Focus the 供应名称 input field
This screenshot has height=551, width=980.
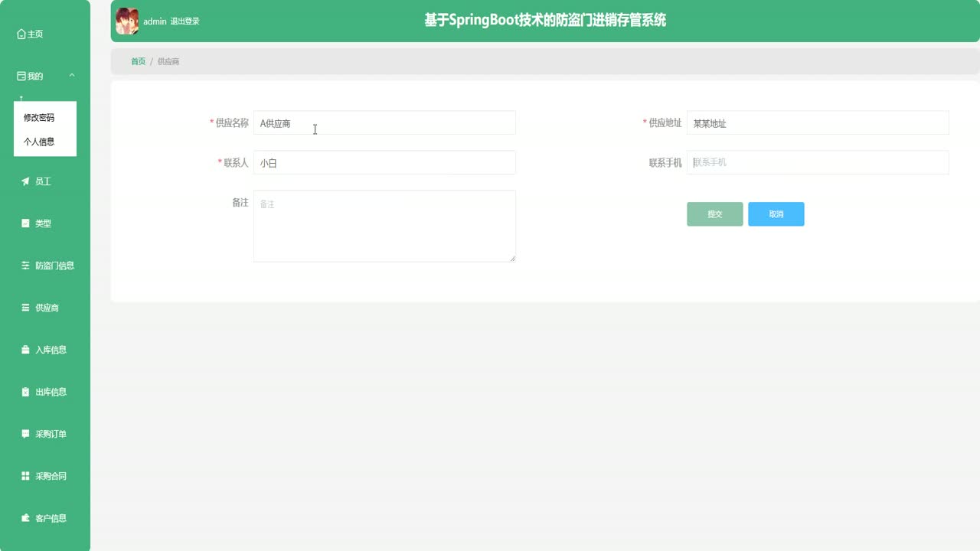click(x=384, y=122)
